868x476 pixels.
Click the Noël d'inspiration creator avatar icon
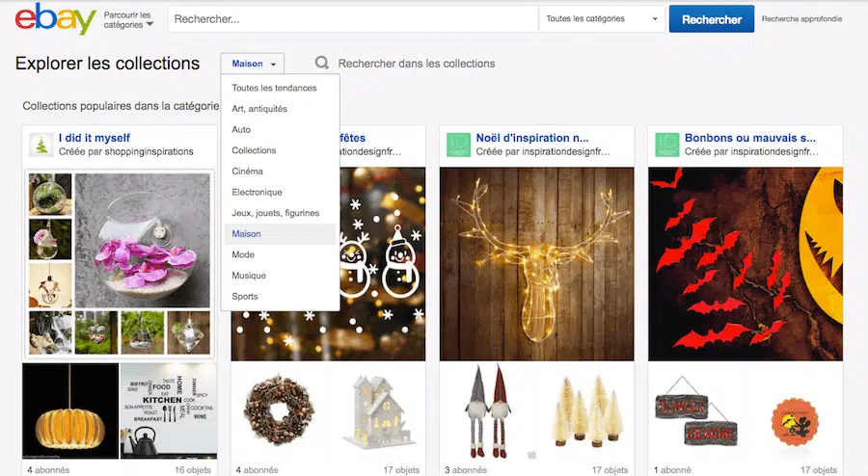(458, 145)
